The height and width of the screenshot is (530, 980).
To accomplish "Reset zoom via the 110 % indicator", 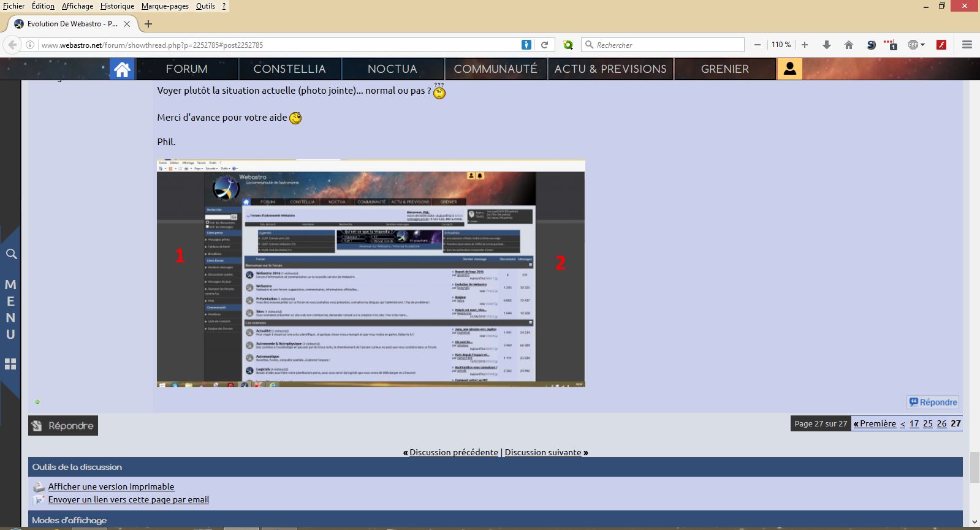I will 781,45.
